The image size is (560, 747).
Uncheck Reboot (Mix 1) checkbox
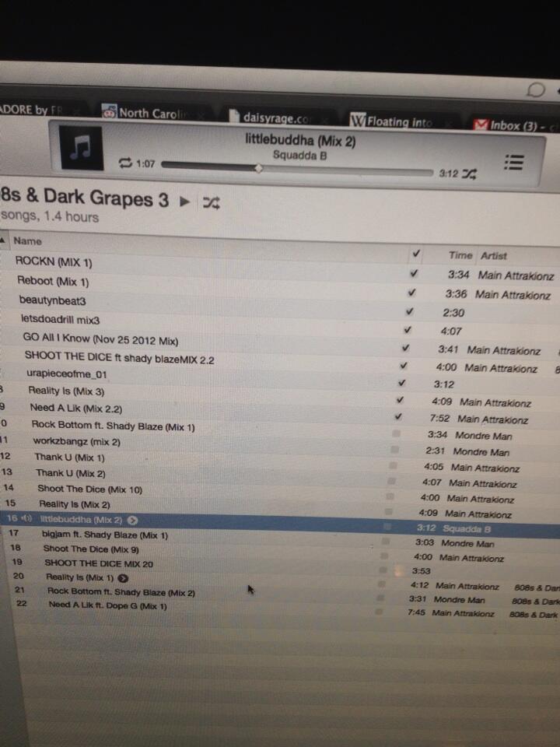point(412,293)
